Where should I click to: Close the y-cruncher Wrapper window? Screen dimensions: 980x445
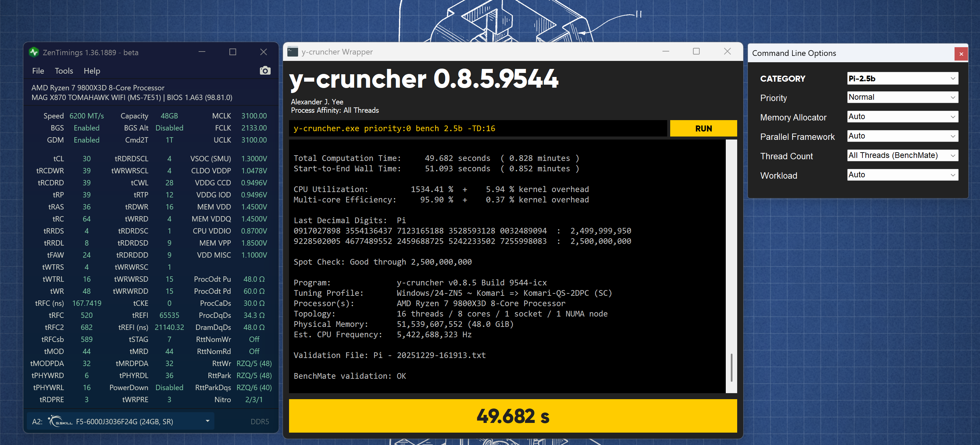click(727, 51)
